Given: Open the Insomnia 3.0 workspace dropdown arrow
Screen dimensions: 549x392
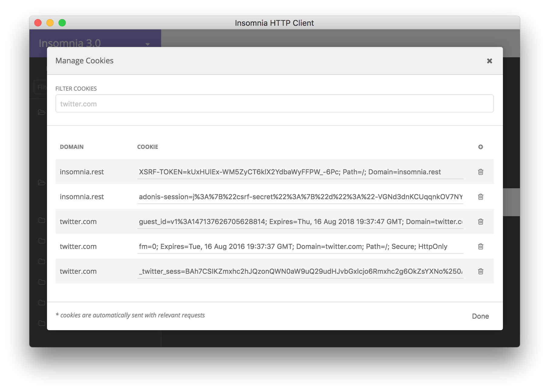Looking at the screenshot, I should click(x=148, y=44).
